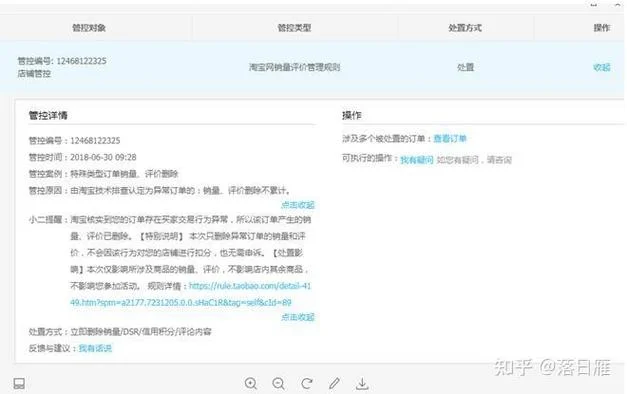This screenshot has height=394, width=627.
Task: Click the 管控案例 line
Action: 103,174
